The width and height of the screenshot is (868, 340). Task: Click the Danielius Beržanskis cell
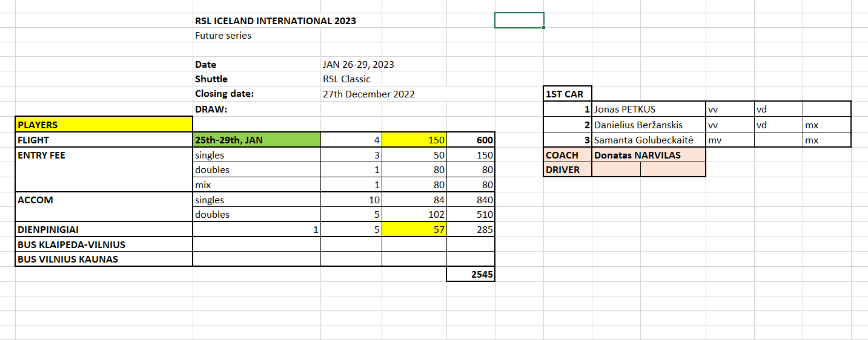[648, 125]
